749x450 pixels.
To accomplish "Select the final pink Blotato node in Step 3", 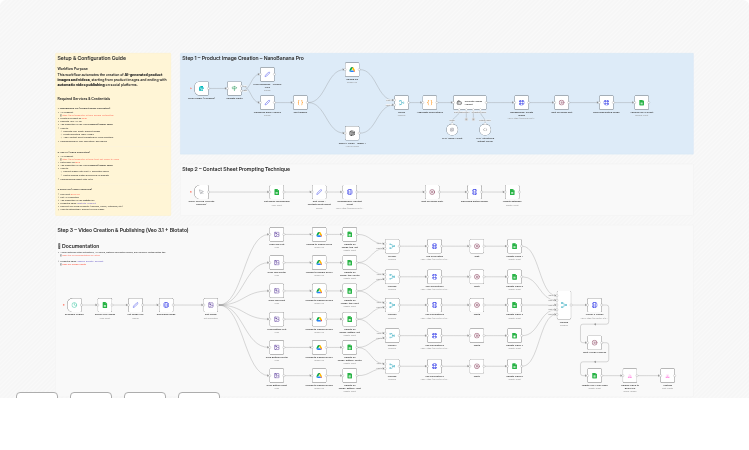I will tap(667, 375).
